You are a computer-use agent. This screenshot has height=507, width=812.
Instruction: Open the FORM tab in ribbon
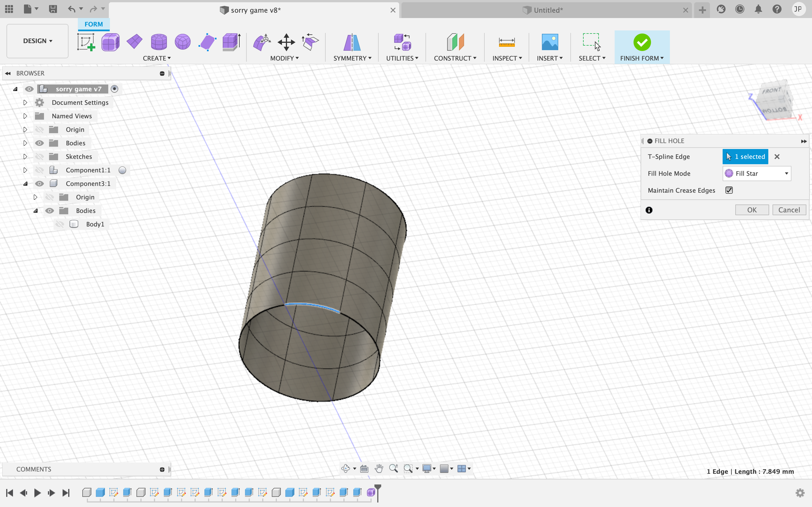point(93,24)
